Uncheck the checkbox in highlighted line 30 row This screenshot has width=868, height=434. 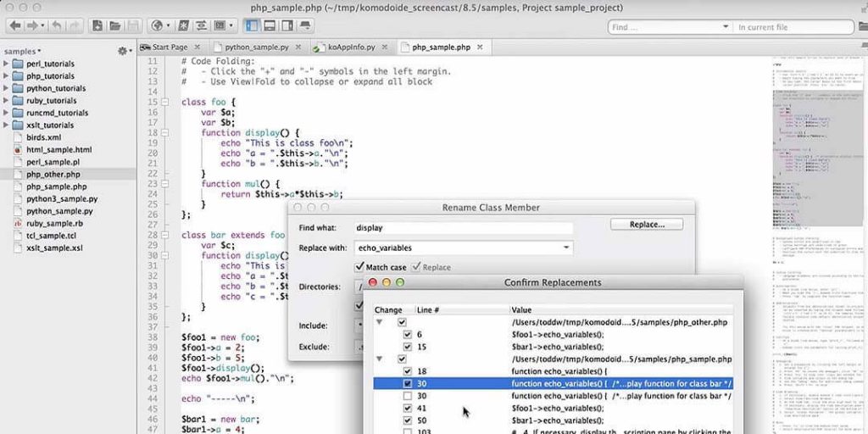click(x=408, y=384)
